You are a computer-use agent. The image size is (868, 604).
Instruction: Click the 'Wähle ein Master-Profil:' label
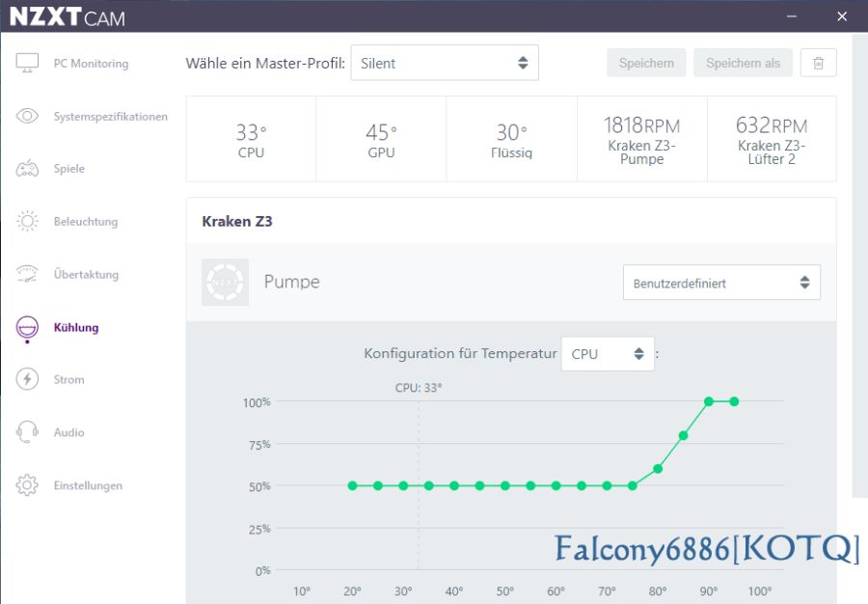click(x=265, y=63)
